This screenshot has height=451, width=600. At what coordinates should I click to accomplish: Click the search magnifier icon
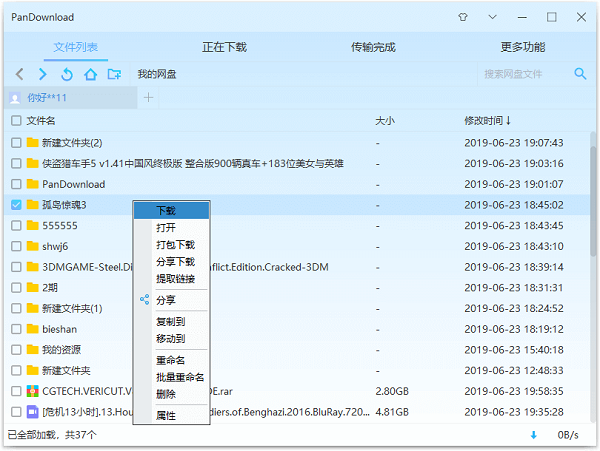point(580,74)
